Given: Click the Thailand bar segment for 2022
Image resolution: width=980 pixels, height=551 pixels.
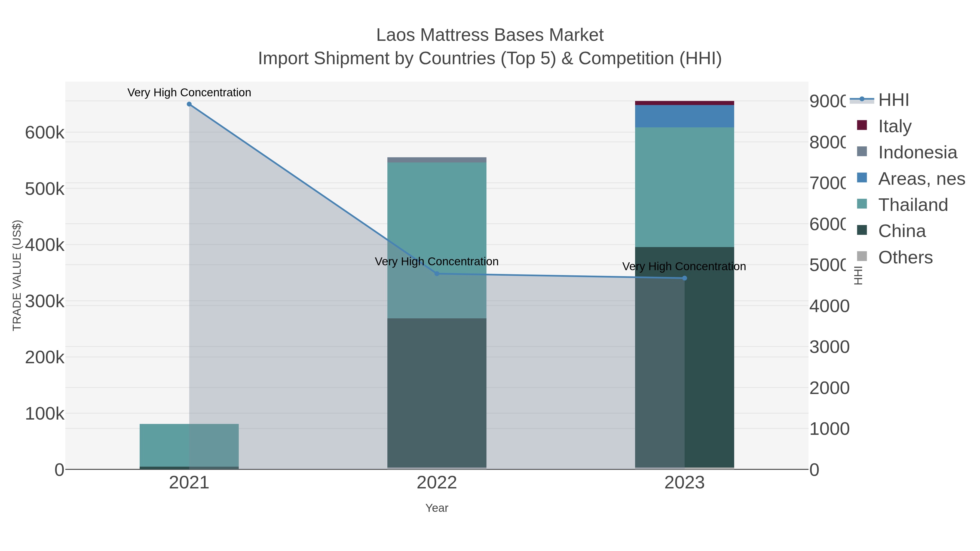Looking at the screenshot, I should [x=437, y=241].
